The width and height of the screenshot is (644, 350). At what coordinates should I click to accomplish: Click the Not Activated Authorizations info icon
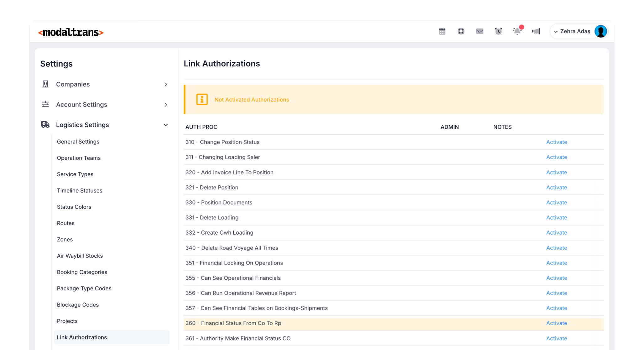(x=201, y=99)
